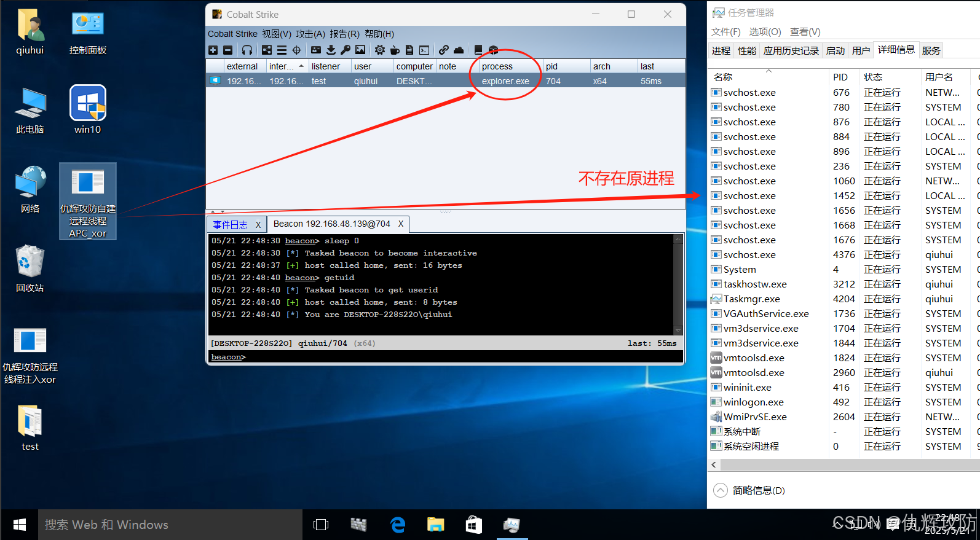Image resolution: width=980 pixels, height=540 pixels.
Task: Open listeners via the headphones icon
Action: 247,50
